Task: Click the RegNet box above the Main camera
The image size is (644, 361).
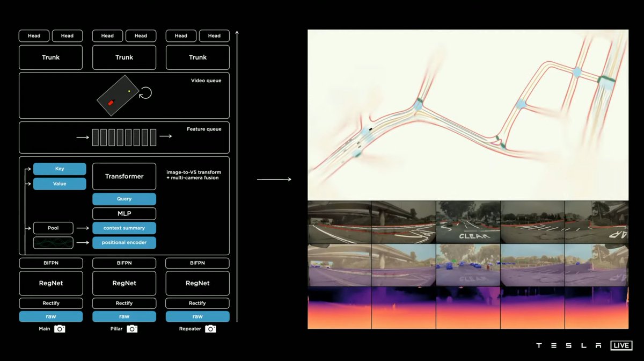Action: click(x=50, y=283)
